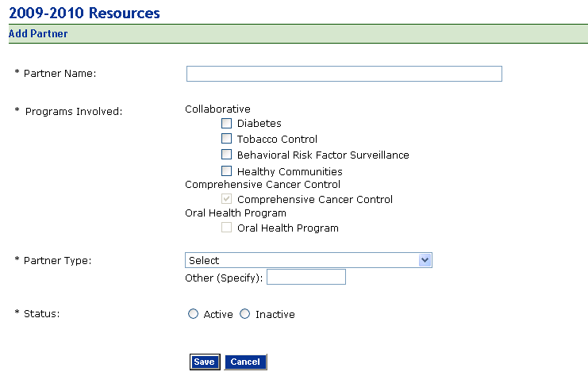Open the Partner Type dropdown
This screenshot has width=588, height=387.
(308, 260)
